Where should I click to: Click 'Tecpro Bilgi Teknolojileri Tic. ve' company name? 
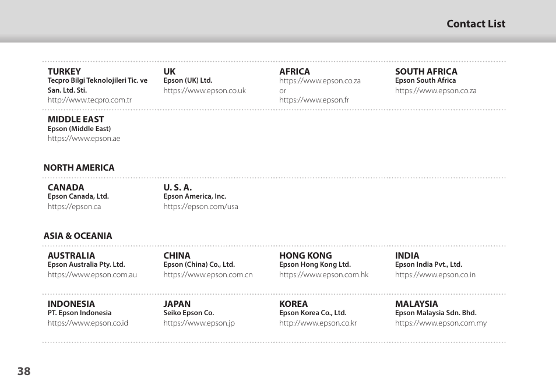click(97, 80)
